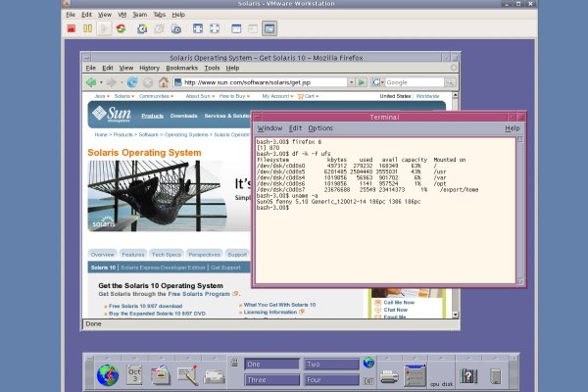The image size is (588, 392).
Task: Stop page loading in Firefox
Action: click(146, 82)
